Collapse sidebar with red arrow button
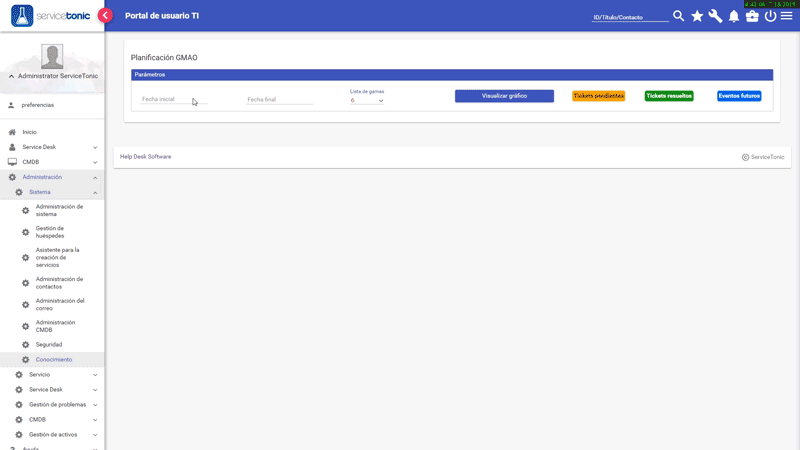This screenshot has height=450, width=800. tap(105, 16)
